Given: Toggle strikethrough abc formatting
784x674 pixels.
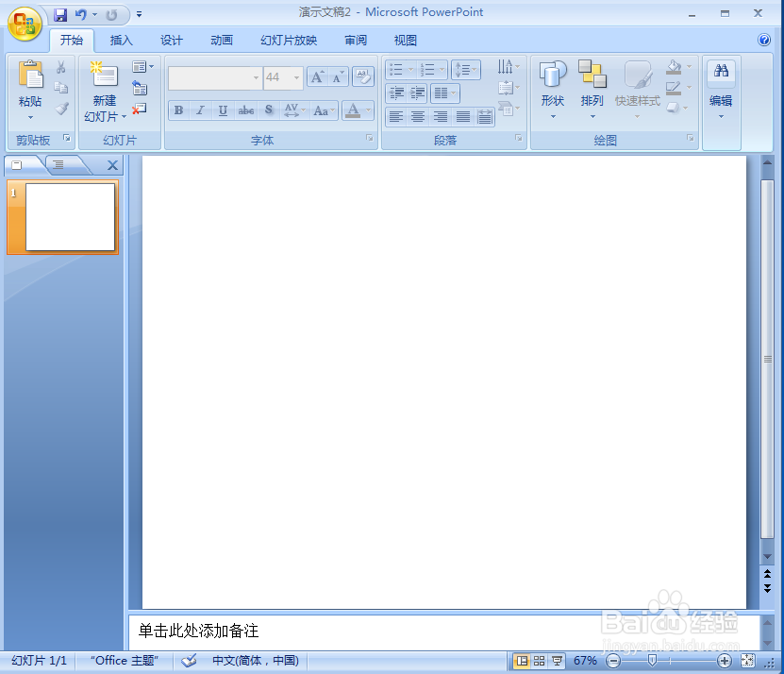Looking at the screenshot, I should (245, 110).
